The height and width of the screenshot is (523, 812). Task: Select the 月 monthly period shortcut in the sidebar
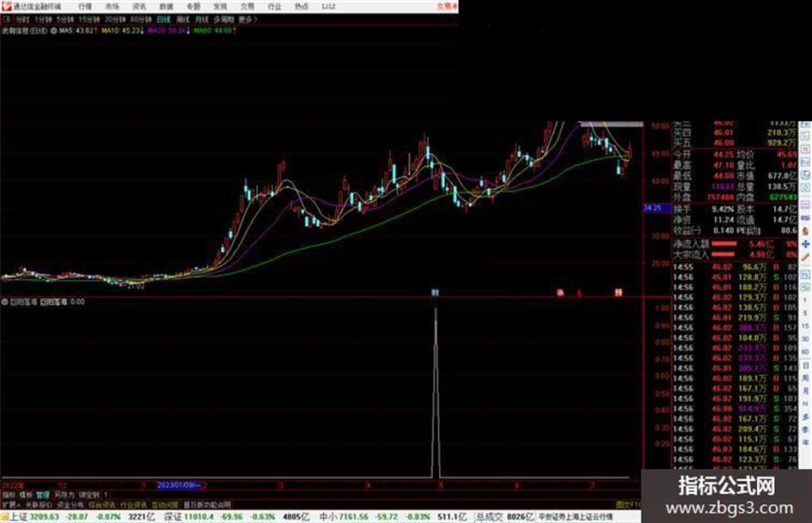click(805, 391)
